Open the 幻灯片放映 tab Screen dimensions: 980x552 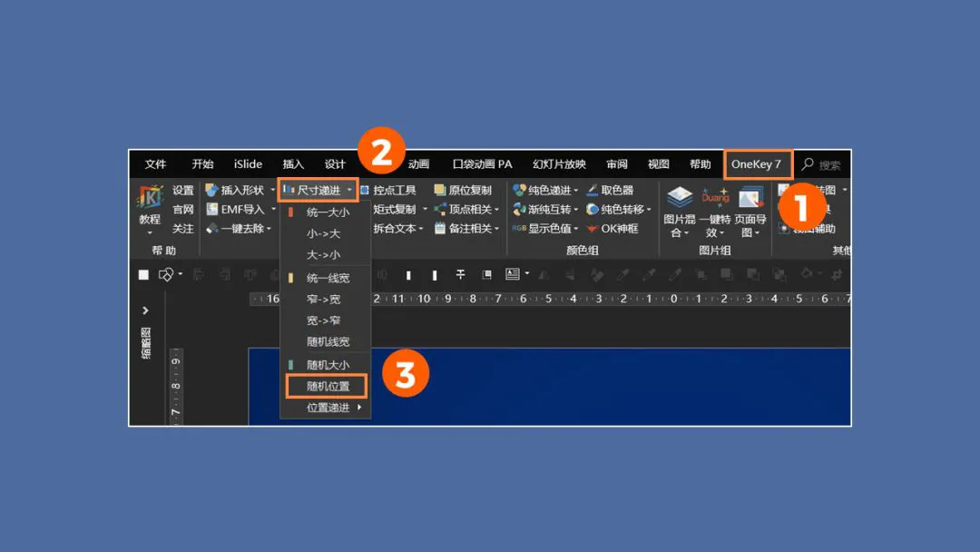point(559,164)
